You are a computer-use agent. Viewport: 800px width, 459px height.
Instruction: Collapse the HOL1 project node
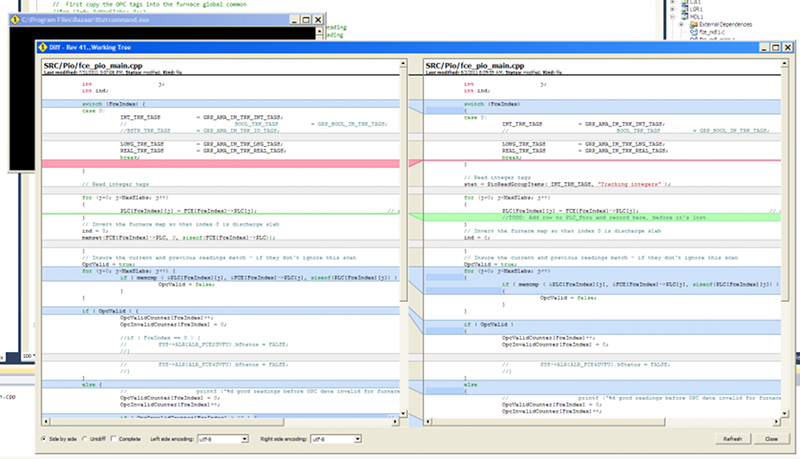point(673,16)
